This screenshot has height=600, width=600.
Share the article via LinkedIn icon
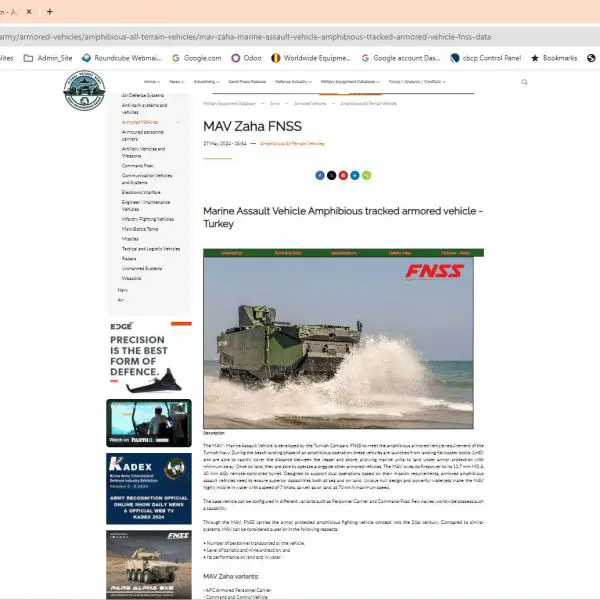pos(355,175)
